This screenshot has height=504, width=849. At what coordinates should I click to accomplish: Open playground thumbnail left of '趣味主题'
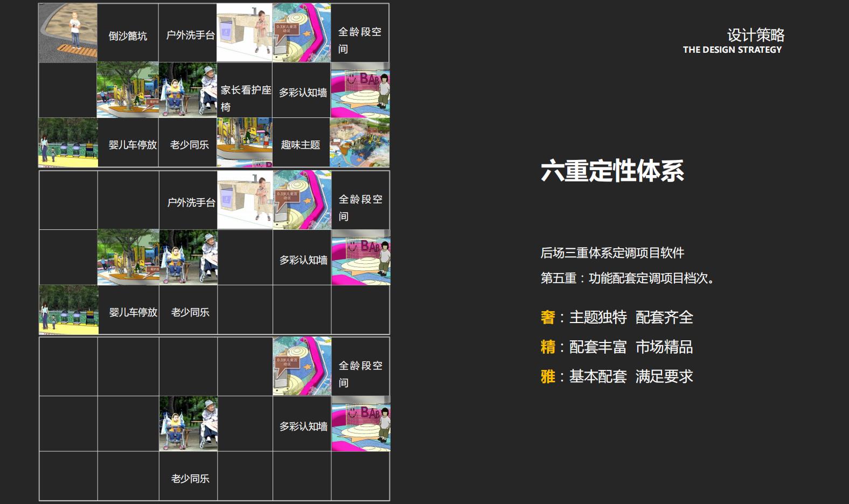click(x=245, y=142)
